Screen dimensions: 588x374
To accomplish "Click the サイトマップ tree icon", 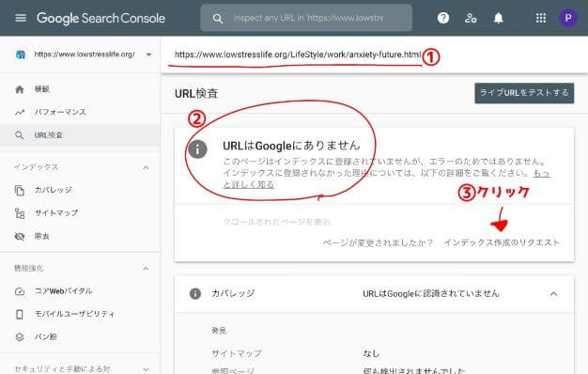I will click(20, 213).
